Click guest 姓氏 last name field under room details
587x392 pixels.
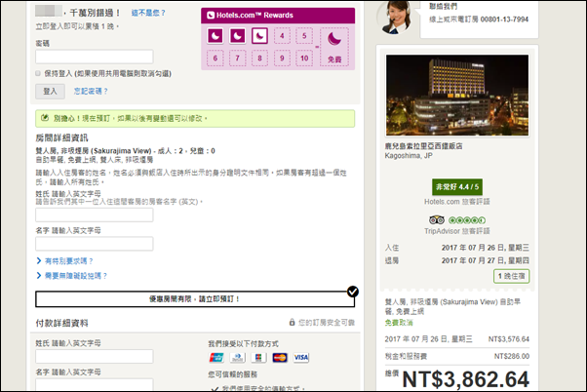(x=95, y=215)
